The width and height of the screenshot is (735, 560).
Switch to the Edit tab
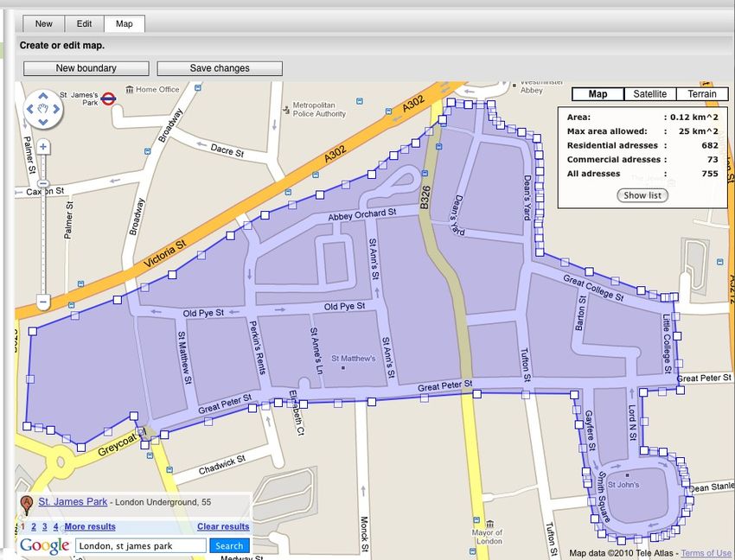(x=85, y=24)
